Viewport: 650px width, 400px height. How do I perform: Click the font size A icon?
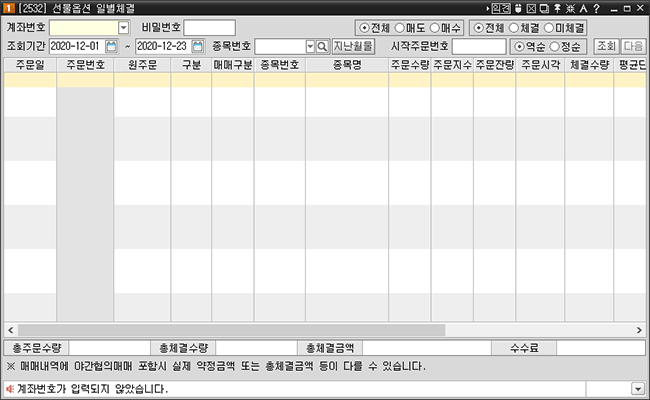coord(581,8)
